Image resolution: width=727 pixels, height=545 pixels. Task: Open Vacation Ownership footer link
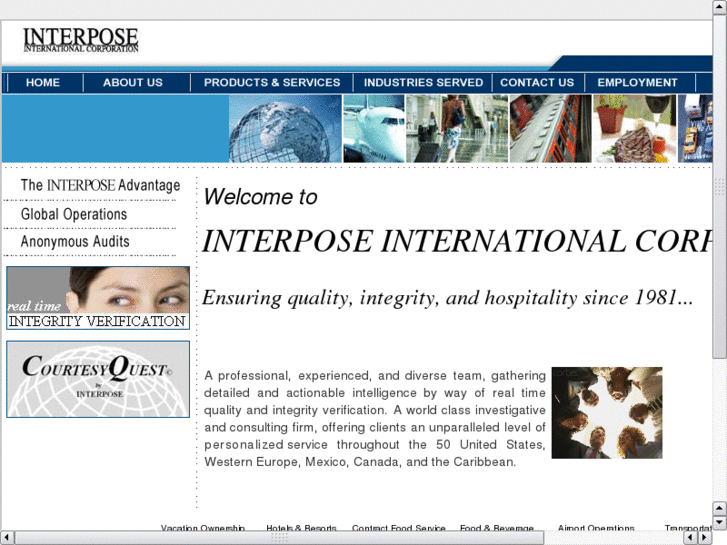[203, 527]
